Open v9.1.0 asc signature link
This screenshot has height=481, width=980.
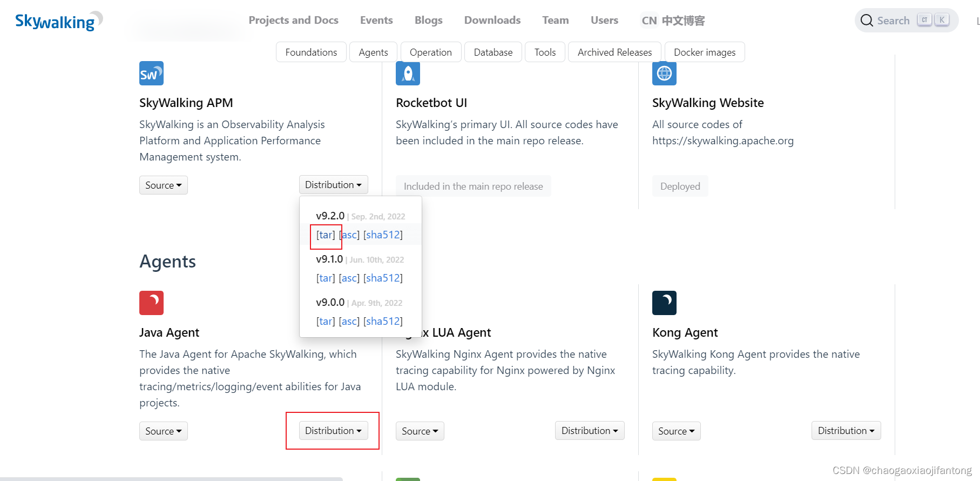click(349, 278)
